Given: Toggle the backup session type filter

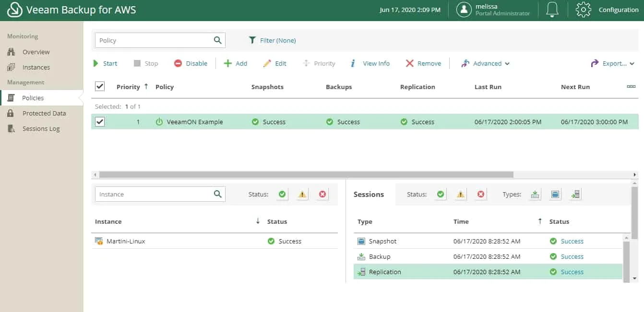Looking at the screenshot, I should (x=535, y=194).
